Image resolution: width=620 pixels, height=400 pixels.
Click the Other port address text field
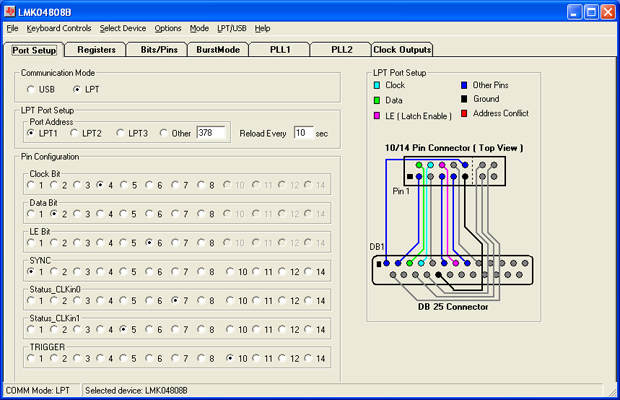(212, 133)
